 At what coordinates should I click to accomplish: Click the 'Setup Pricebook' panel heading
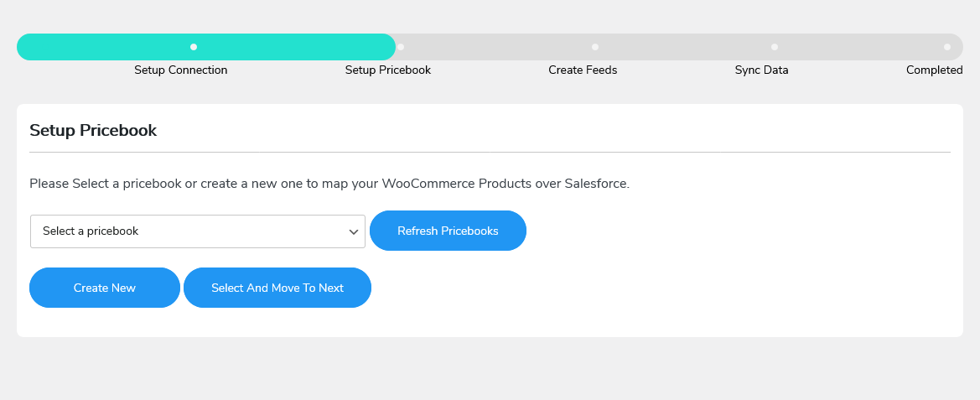pos(93,131)
